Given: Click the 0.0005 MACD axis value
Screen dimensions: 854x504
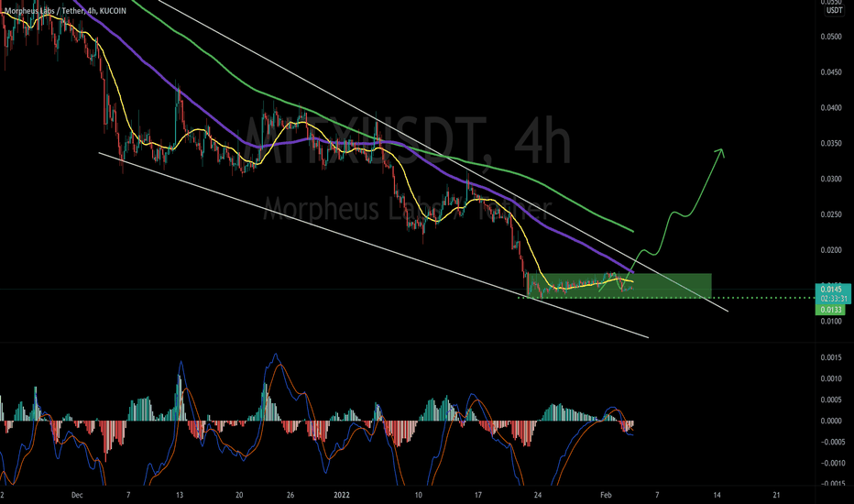Looking at the screenshot, I should pyautogui.click(x=831, y=400).
